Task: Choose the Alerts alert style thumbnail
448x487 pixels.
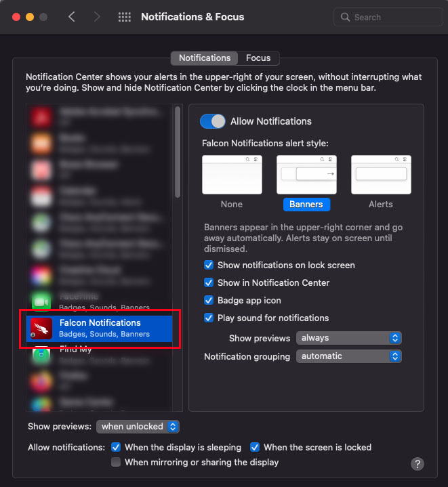Action: pos(381,175)
